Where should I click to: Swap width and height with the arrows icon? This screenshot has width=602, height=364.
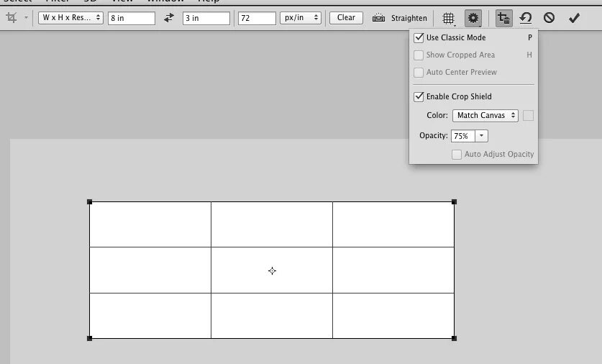tap(169, 18)
